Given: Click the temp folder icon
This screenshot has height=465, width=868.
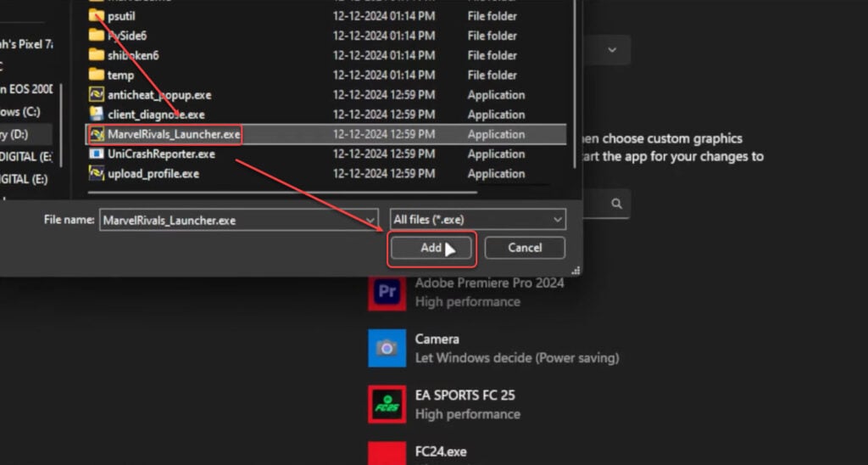Looking at the screenshot, I should [x=97, y=75].
